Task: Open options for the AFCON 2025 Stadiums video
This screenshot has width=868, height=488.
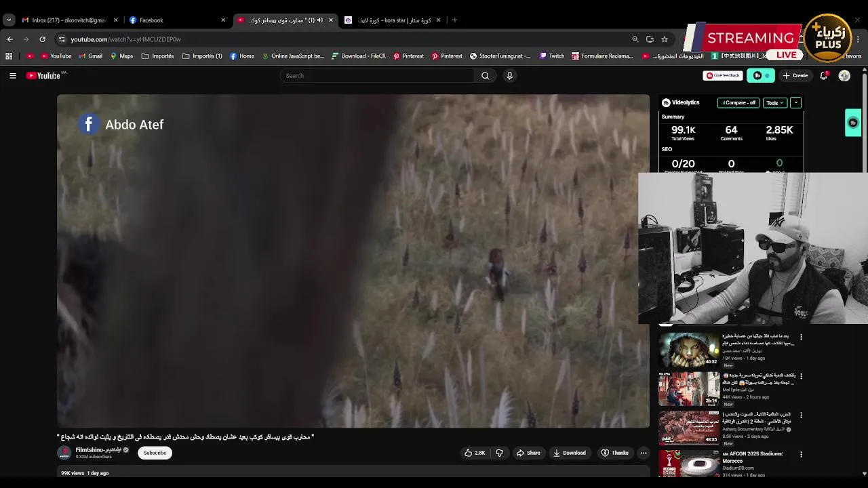Action: 801,455
